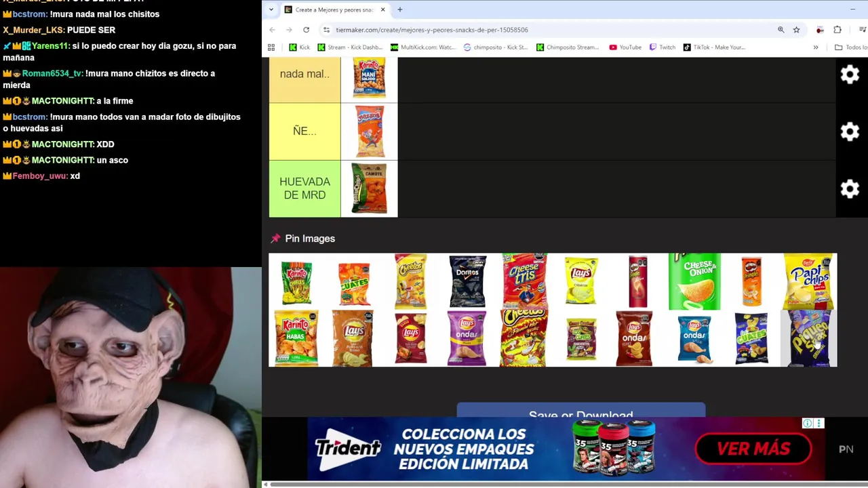View site information icon in address bar

click(x=326, y=30)
